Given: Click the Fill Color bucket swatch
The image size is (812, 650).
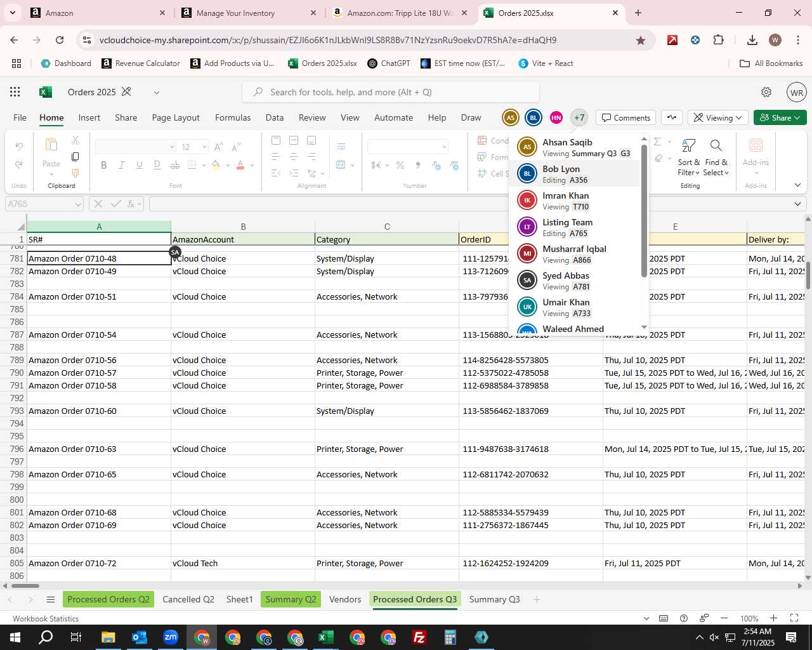Looking at the screenshot, I should click(x=216, y=165).
